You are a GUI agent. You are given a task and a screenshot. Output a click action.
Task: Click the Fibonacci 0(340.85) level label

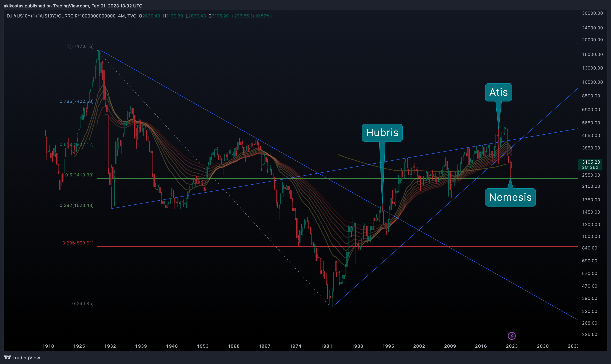(x=83, y=303)
